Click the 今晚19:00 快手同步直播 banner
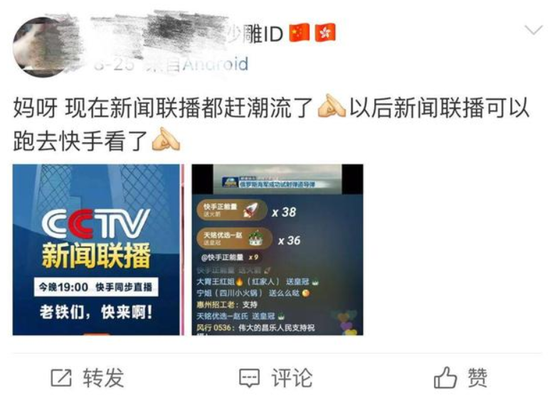This screenshot has height=408, width=550. coord(96,287)
